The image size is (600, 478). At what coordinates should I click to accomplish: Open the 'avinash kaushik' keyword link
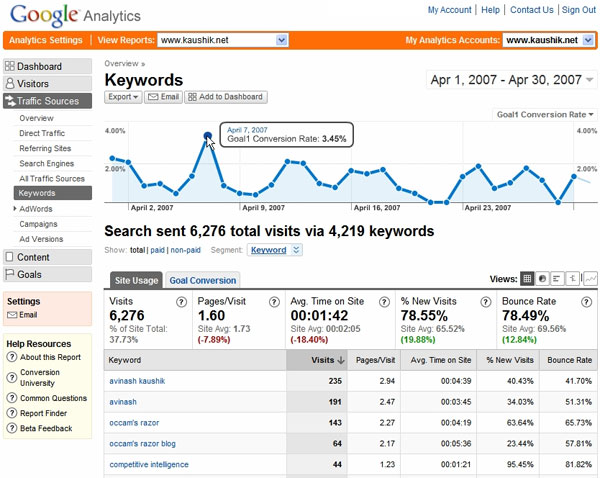(139, 381)
